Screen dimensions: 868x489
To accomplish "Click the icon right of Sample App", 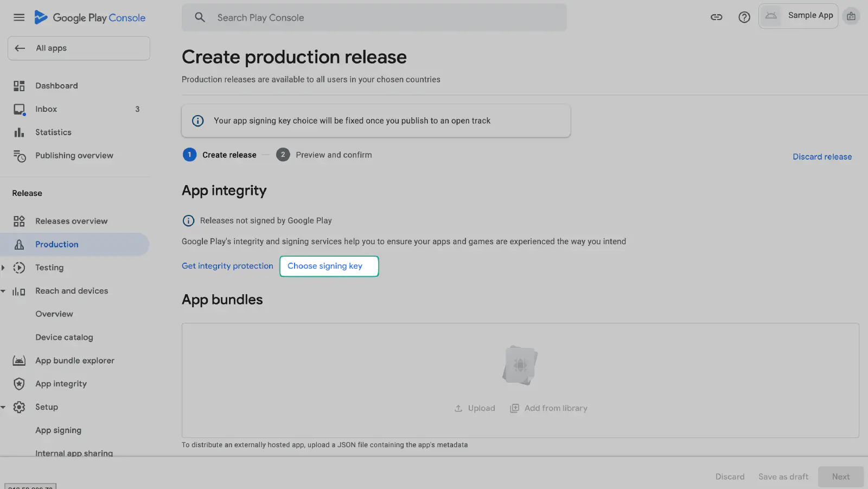I will (x=851, y=16).
